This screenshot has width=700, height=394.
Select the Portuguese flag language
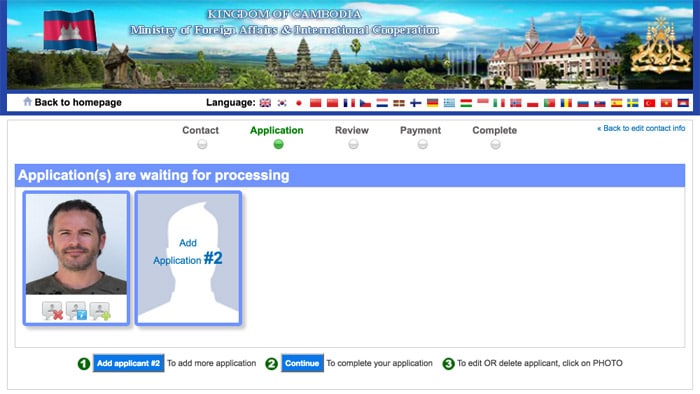[x=550, y=103]
